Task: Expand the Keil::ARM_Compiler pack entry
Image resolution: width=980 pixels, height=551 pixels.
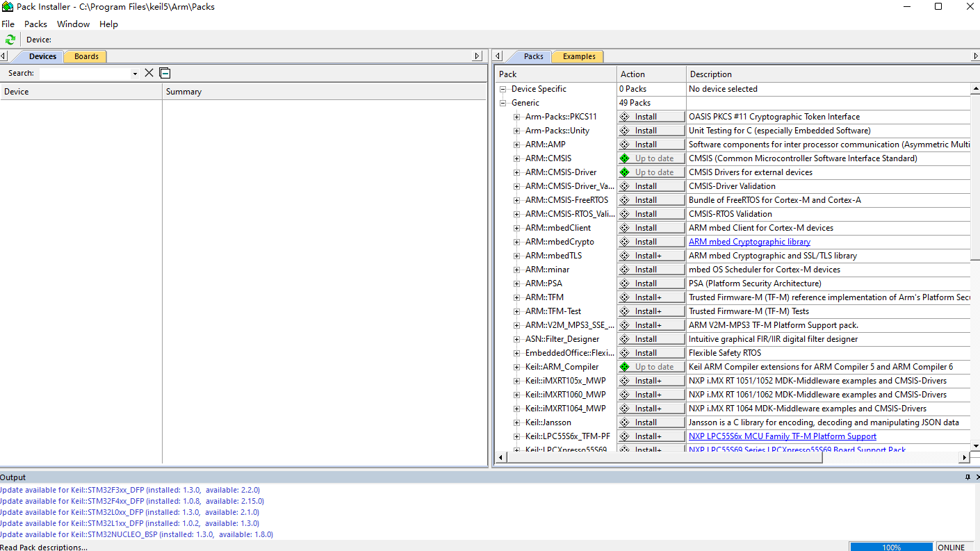Action: pyautogui.click(x=517, y=367)
